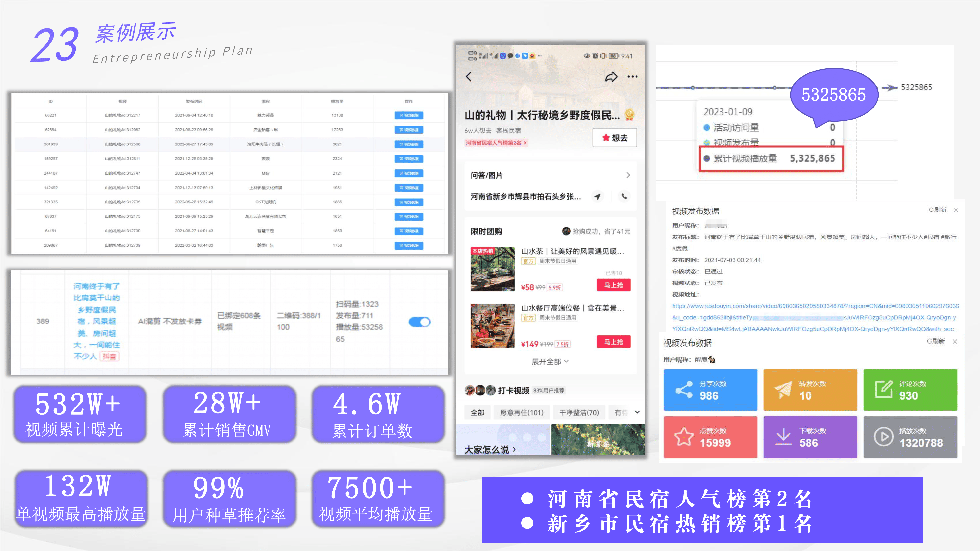The width and height of the screenshot is (980, 551).
Task: Tap the share arrow icon
Action: click(611, 77)
